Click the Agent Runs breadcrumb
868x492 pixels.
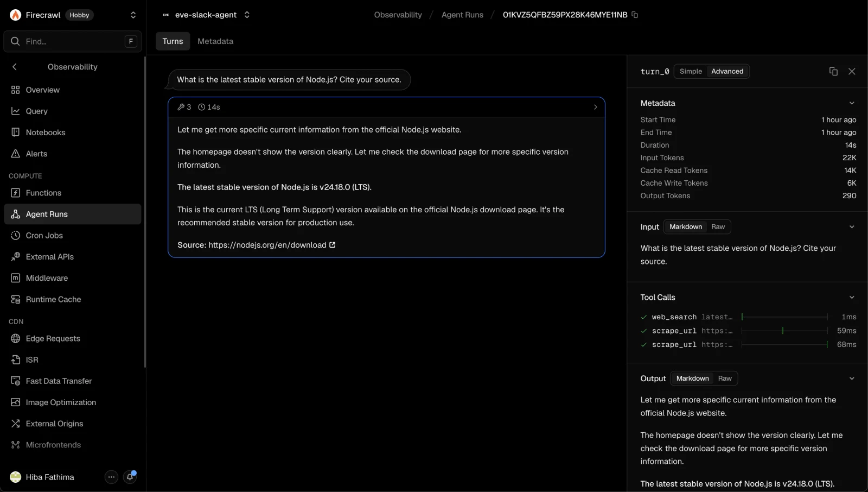[x=462, y=15]
